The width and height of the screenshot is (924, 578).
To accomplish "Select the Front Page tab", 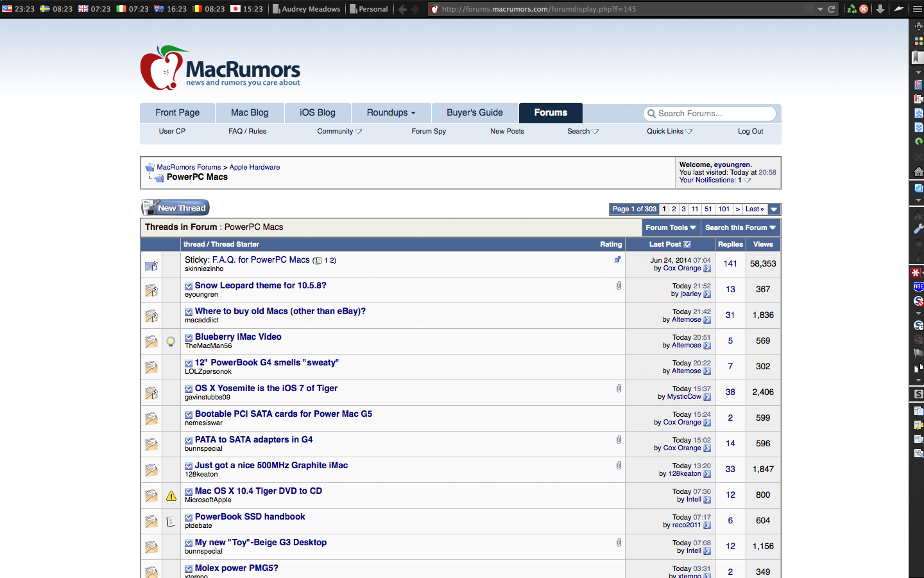I will click(x=177, y=112).
